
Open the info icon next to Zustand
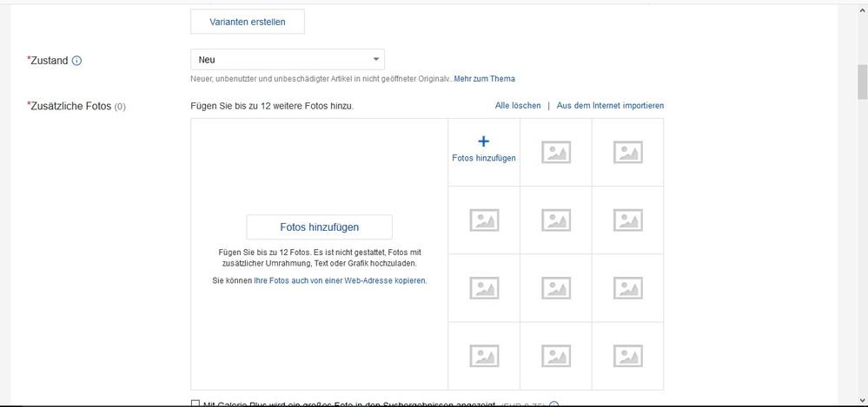(x=76, y=61)
